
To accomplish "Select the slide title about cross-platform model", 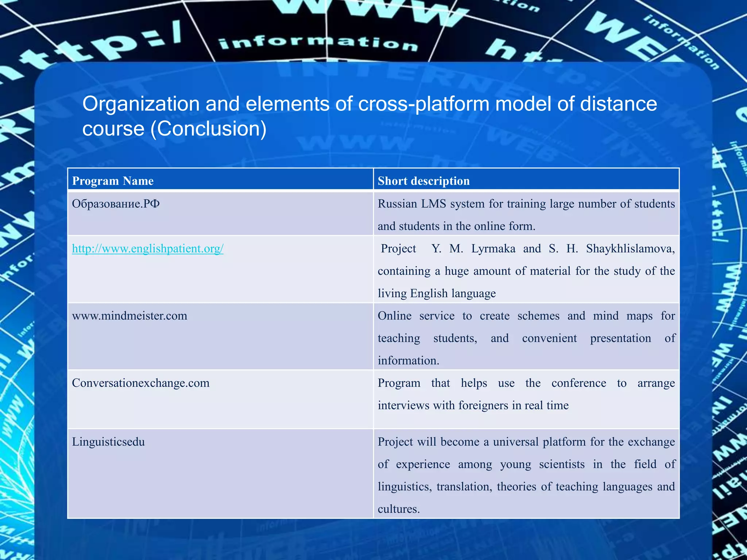I will (369, 116).
